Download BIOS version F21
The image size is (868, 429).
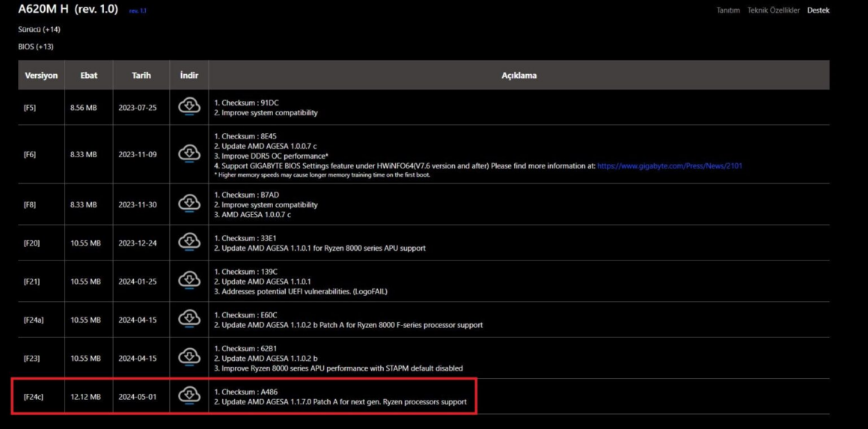click(x=189, y=282)
